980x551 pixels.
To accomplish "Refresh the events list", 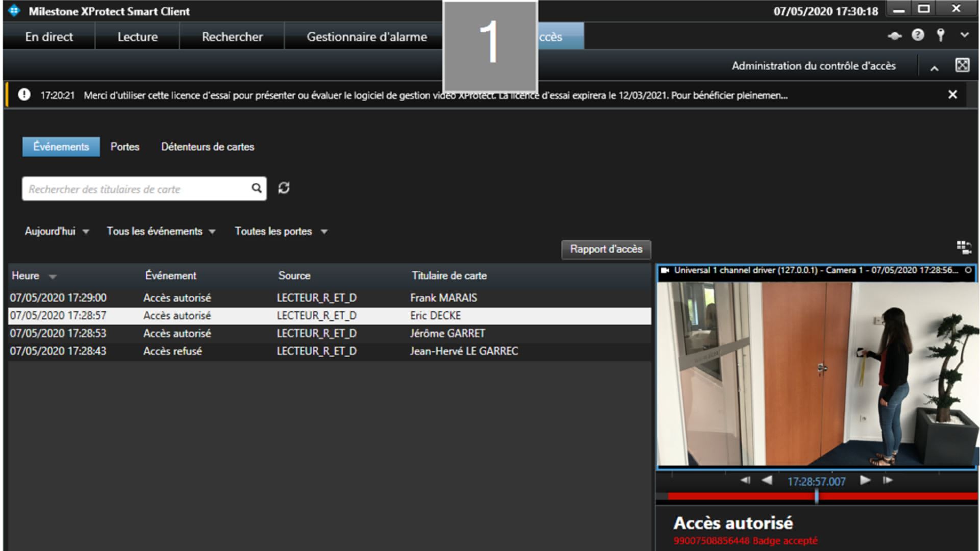I will pos(284,188).
